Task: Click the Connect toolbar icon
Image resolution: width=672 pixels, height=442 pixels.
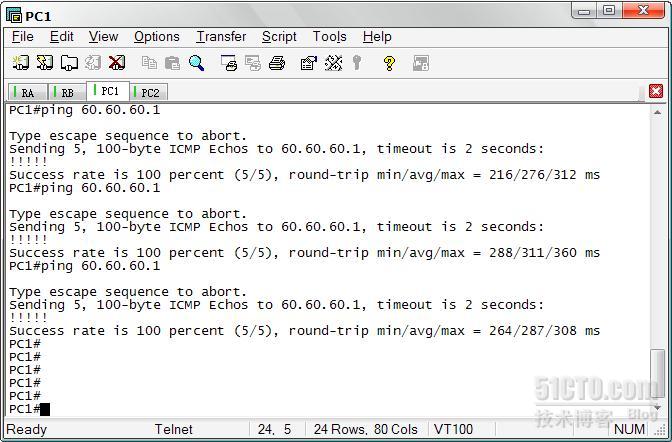Action: [20, 63]
